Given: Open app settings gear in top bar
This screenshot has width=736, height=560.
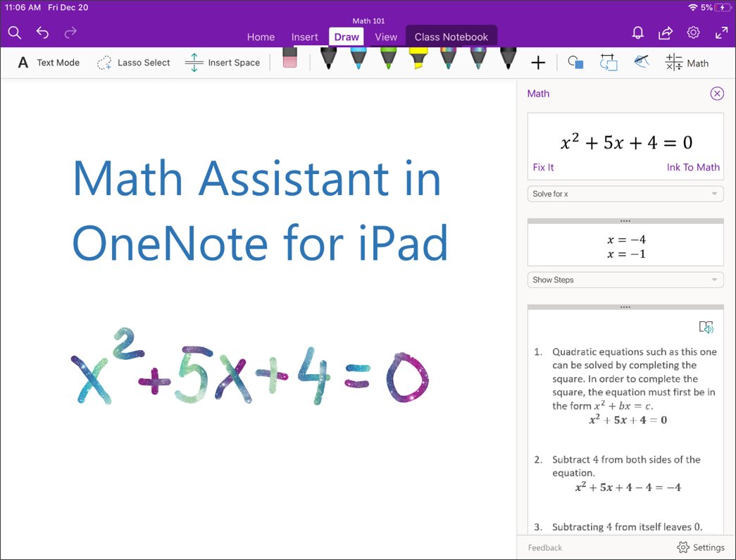Looking at the screenshot, I should click(693, 32).
